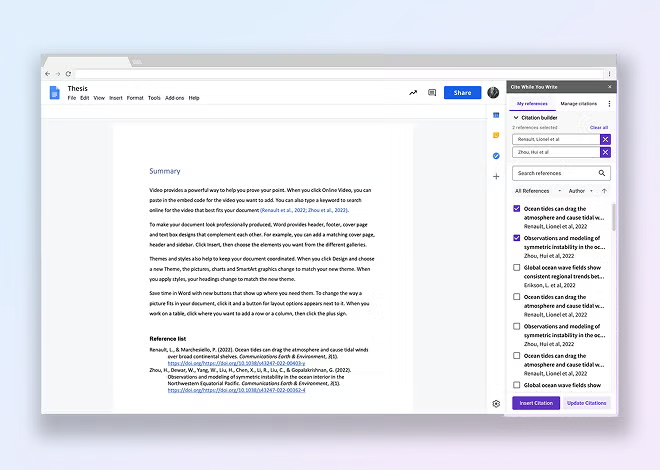Click the Search references field
Image resolution: width=660 pixels, height=470 pixels.
555,173
